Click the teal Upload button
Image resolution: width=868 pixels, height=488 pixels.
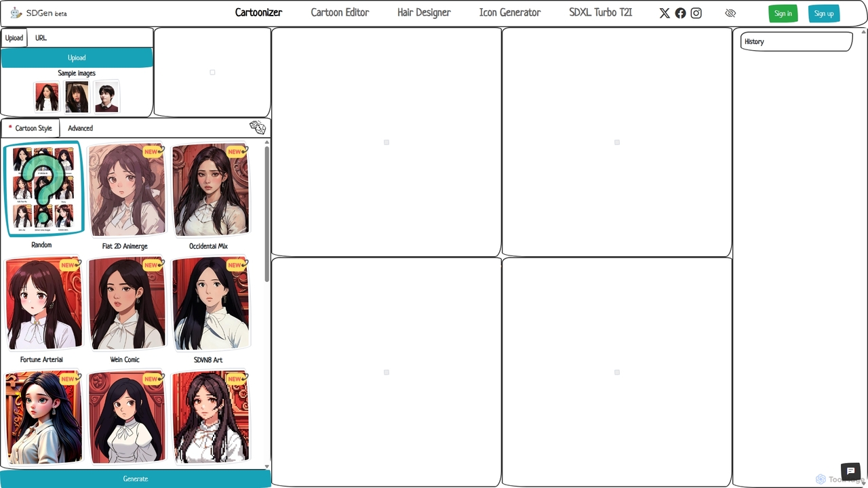(x=77, y=58)
